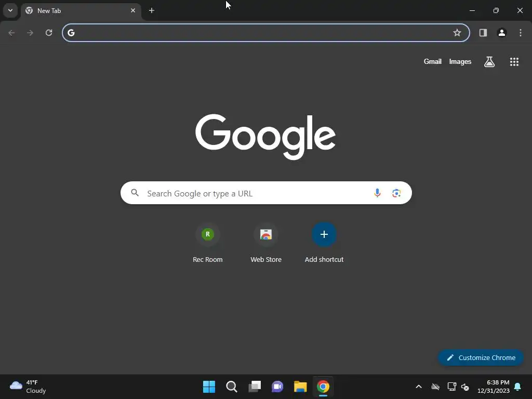Open the Chrome three-dot menu
This screenshot has width=532, height=399.
(x=521, y=33)
